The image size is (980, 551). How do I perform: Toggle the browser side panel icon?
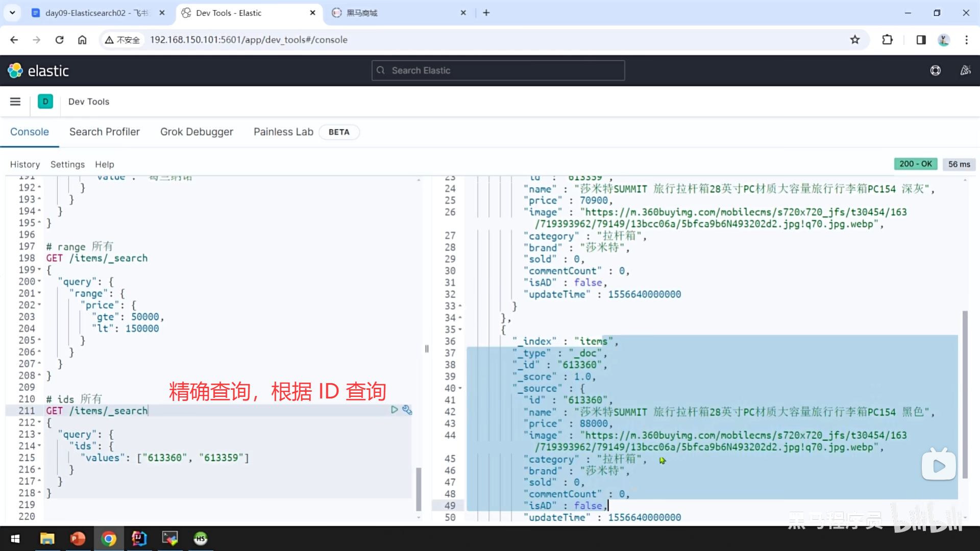(x=921, y=40)
